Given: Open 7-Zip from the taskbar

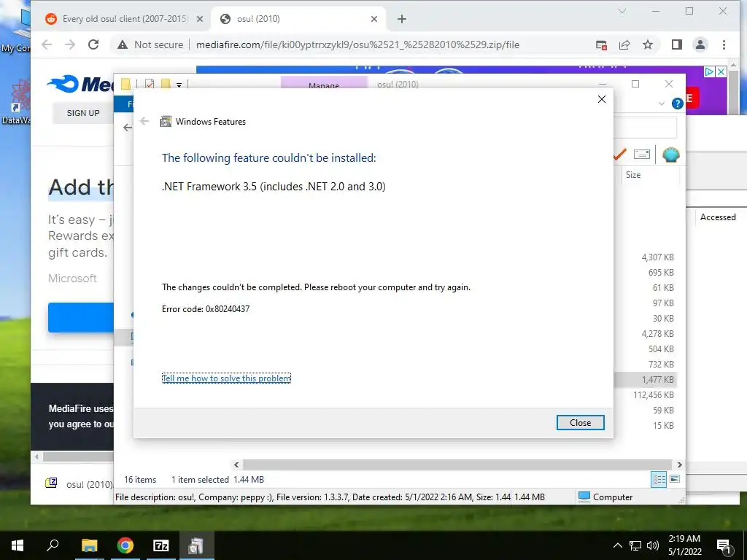Looking at the screenshot, I should pyautogui.click(x=161, y=545).
